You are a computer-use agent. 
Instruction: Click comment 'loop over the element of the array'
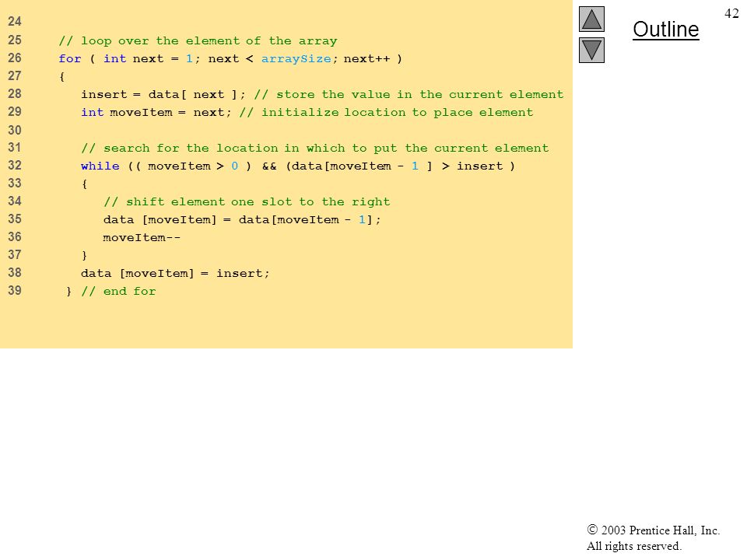(x=198, y=41)
